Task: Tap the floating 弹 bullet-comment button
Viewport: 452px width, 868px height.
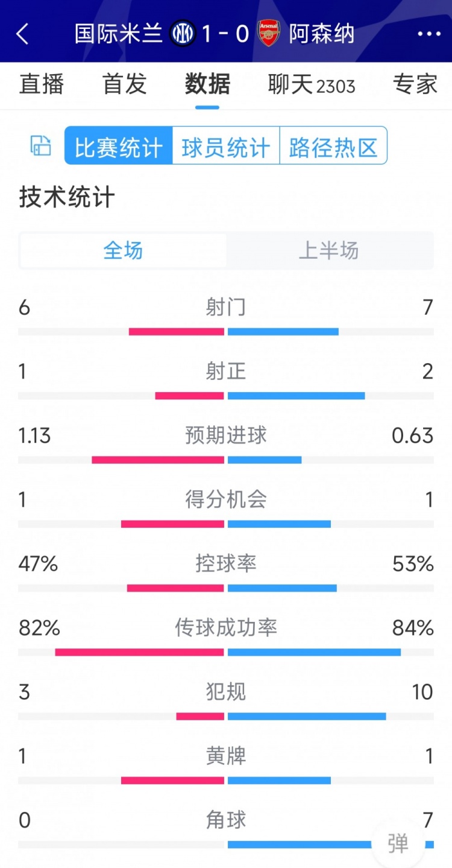Action: click(x=398, y=843)
